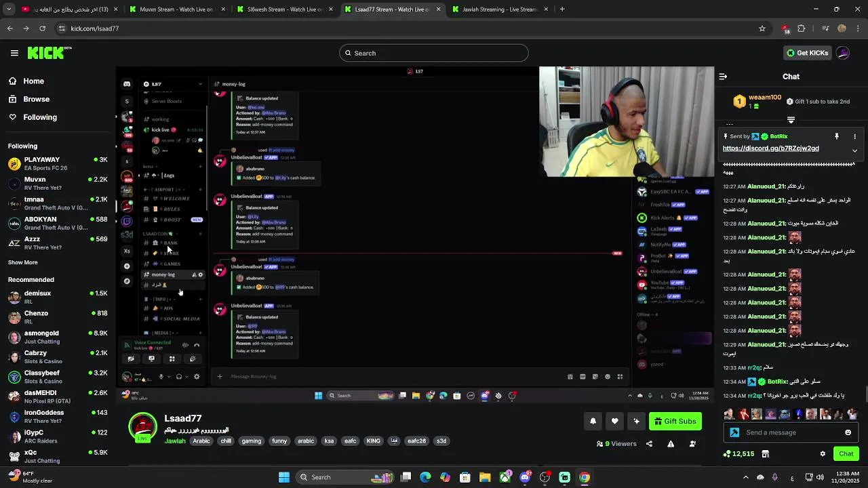Open the user profile avatar menu
The width and height of the screenshot is (868, 488).
[x=843, y=53]
